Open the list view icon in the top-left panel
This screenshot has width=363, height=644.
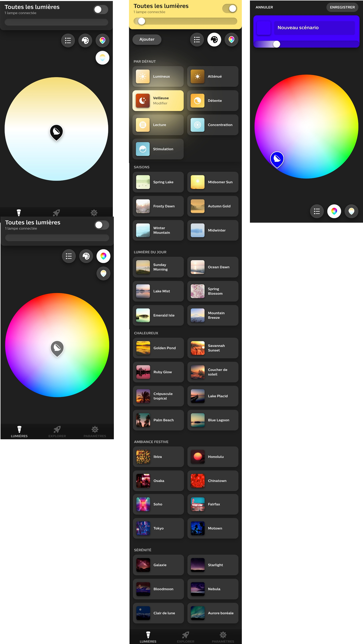pyautogui.click(x=68, y=40)
